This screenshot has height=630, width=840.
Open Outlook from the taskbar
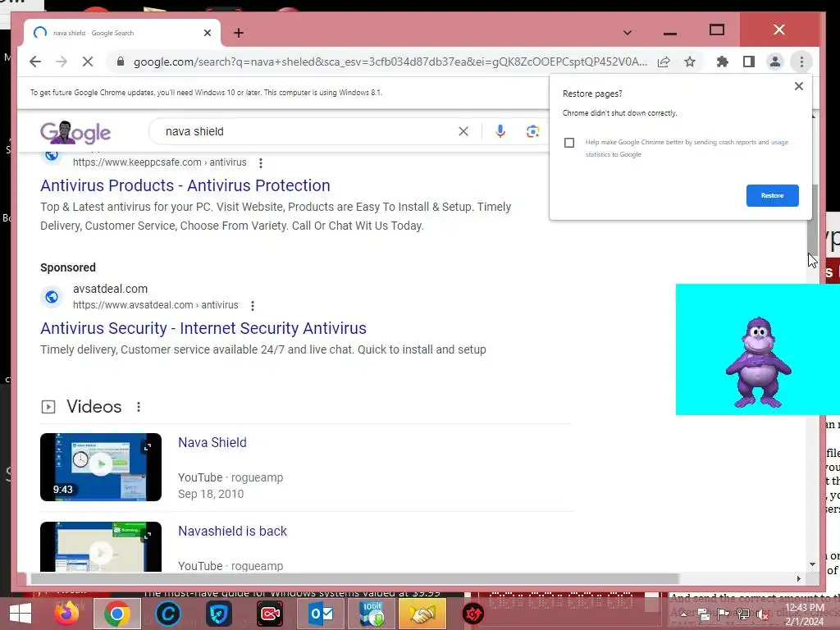pos(321,614)
